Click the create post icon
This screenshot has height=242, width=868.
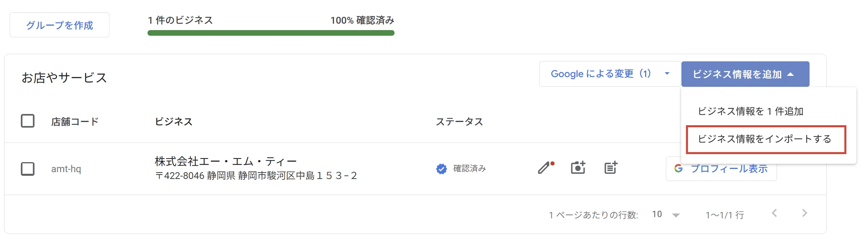(x=611, y=168)
